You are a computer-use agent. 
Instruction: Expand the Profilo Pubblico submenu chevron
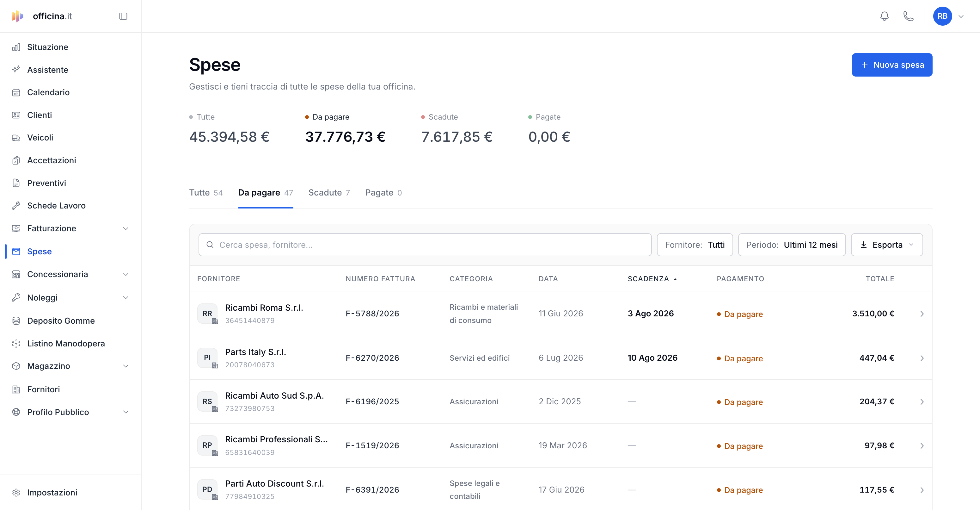click(x=126, y=412)
